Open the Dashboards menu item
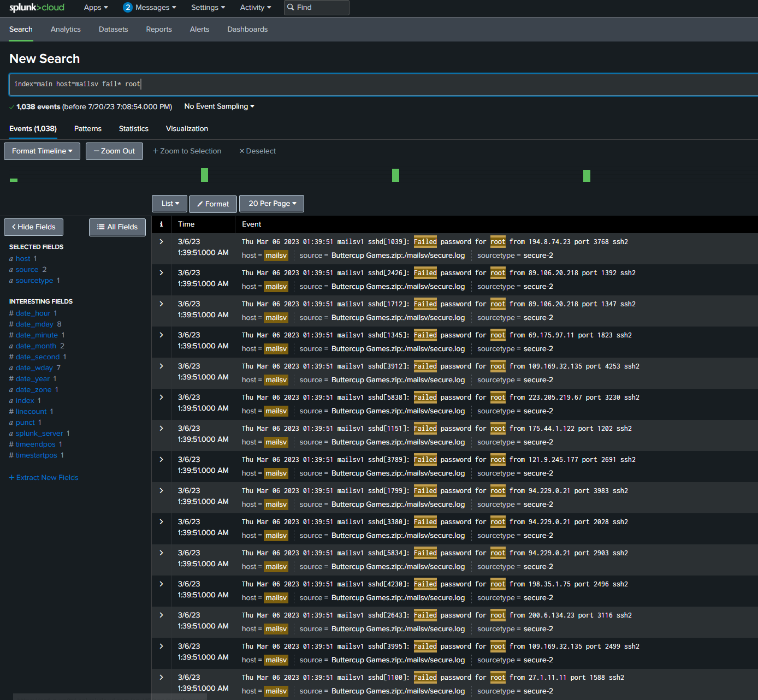The width and height of the screenshot is (758, 700). [247, 29]
